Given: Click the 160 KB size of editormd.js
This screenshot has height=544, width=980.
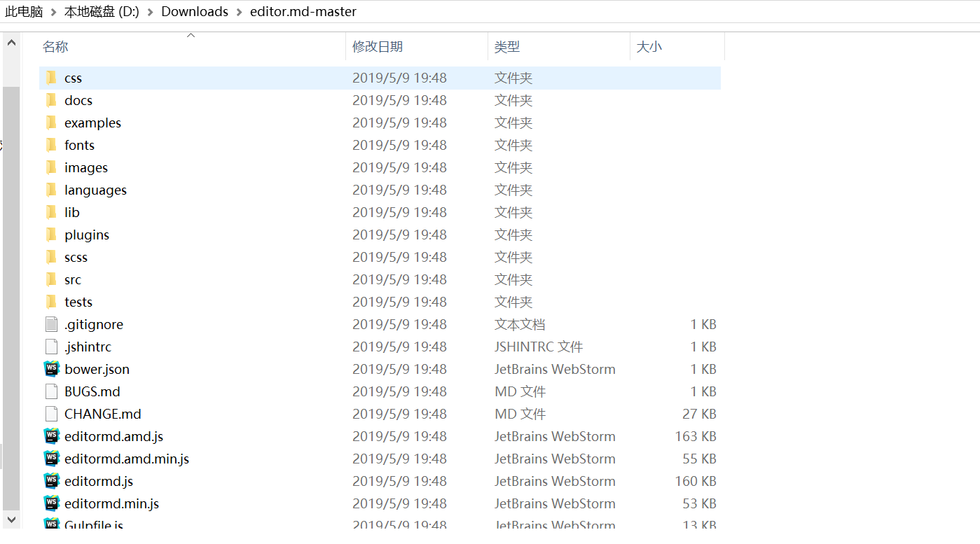Looking at the screenshot, I should pyautogui.click(x=696, y=481).
